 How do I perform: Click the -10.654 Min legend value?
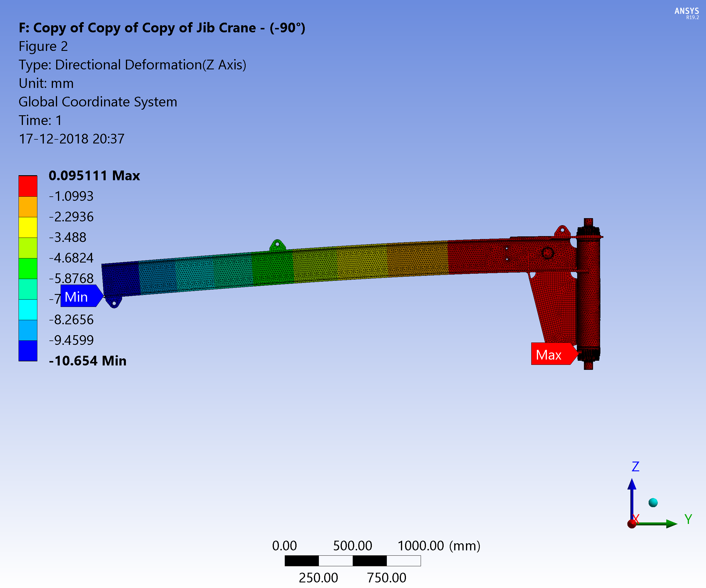tap(87, 361)
